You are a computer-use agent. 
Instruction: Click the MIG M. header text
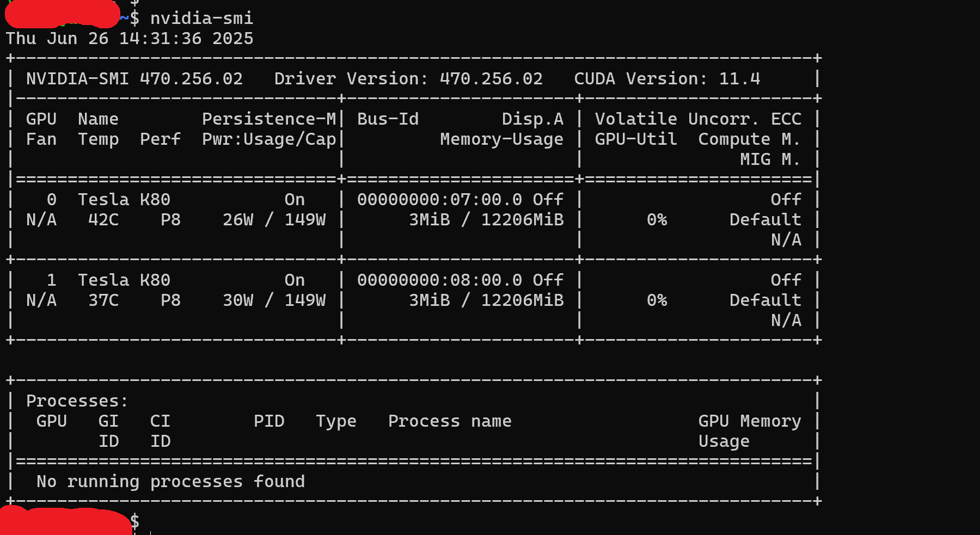(x=770, y=159)
